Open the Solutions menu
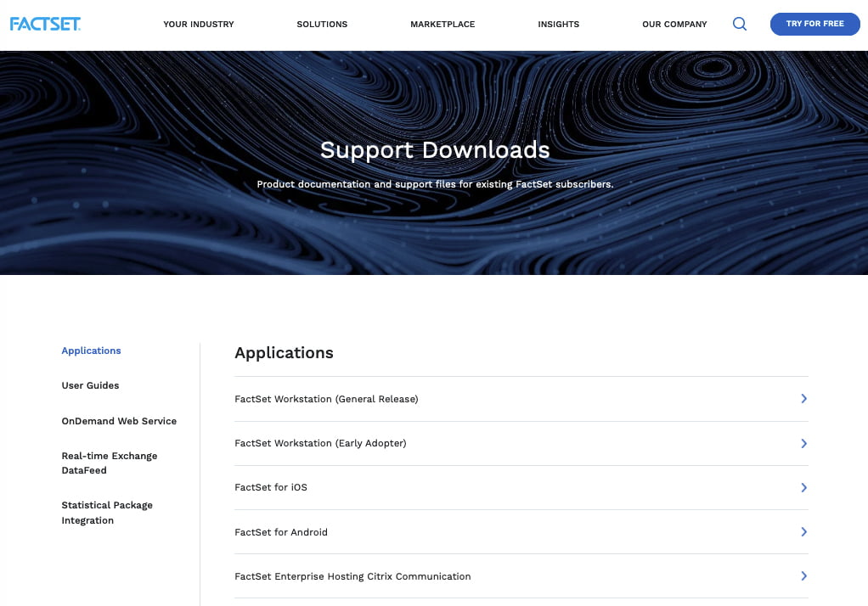 [322, 25]
